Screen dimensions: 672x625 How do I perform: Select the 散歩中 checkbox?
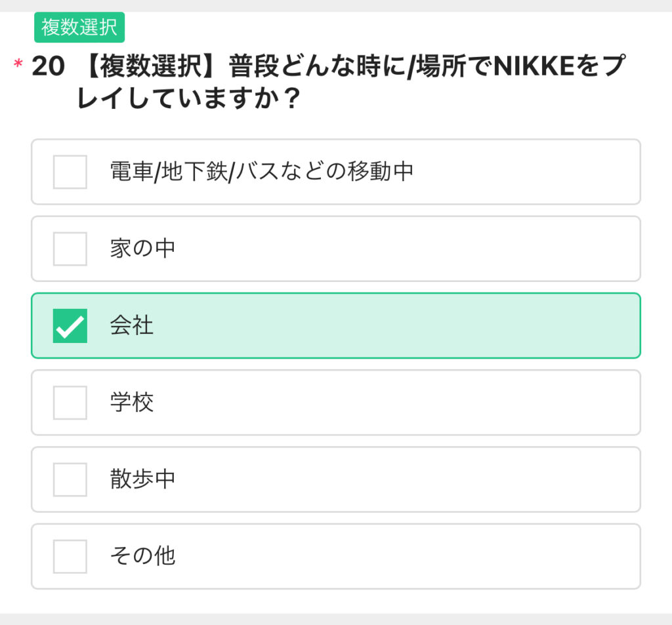pos(70,479)
